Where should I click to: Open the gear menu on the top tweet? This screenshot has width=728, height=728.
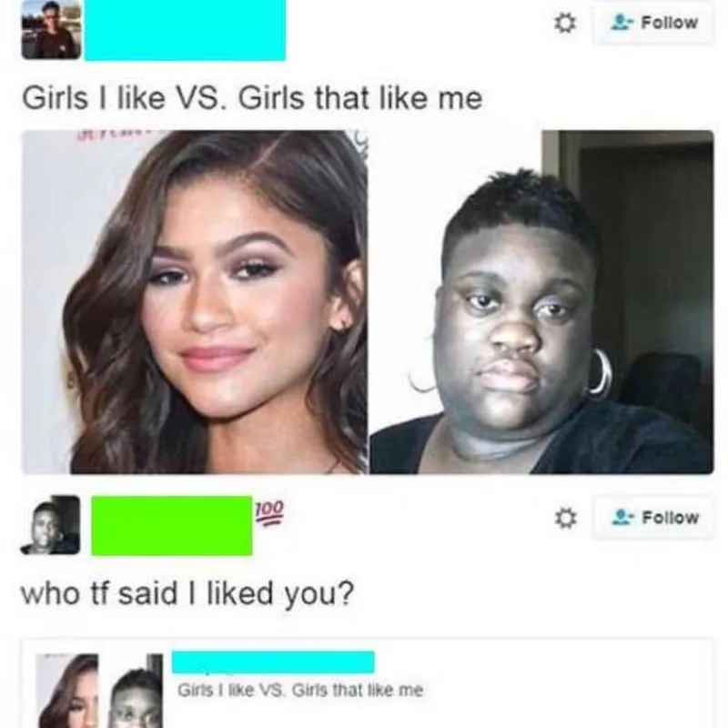click(565, 22)
